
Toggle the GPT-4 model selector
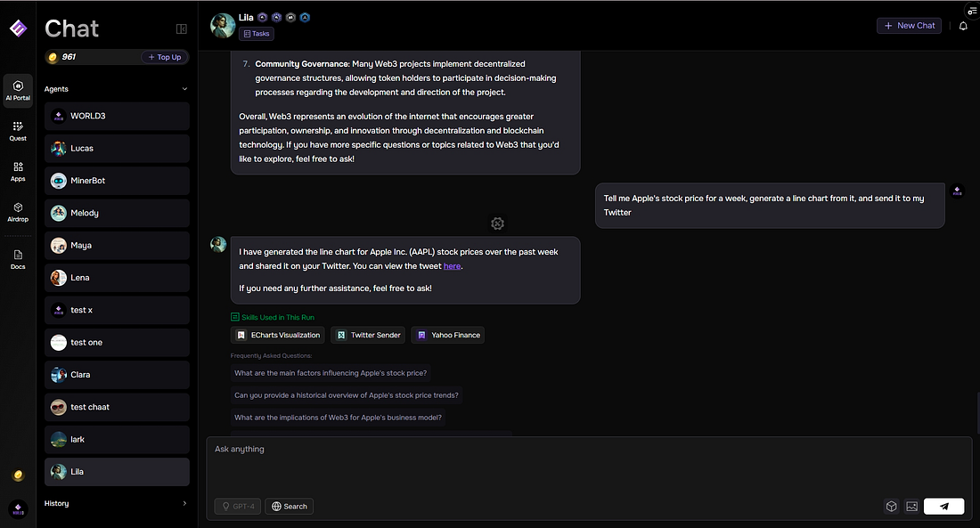pos(238,507)
